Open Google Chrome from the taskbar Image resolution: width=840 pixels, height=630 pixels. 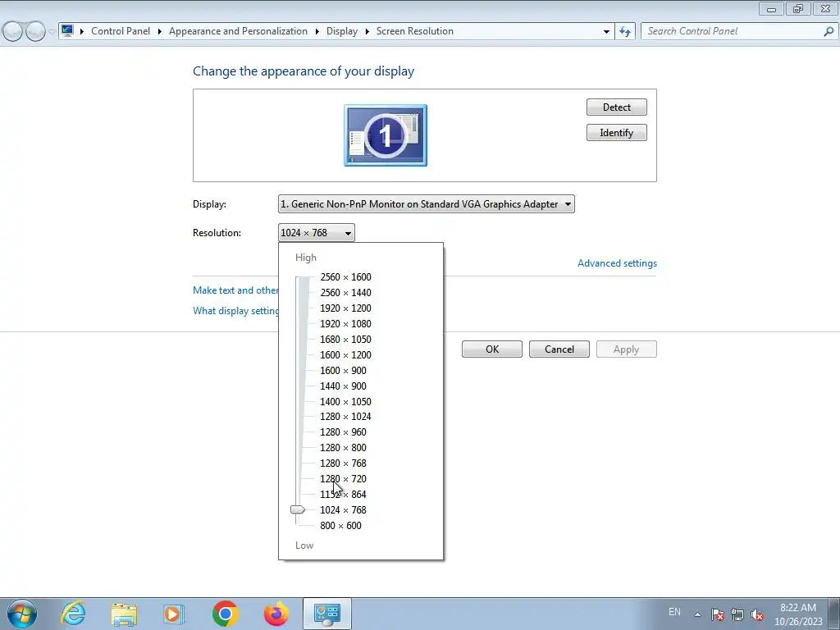225,614
